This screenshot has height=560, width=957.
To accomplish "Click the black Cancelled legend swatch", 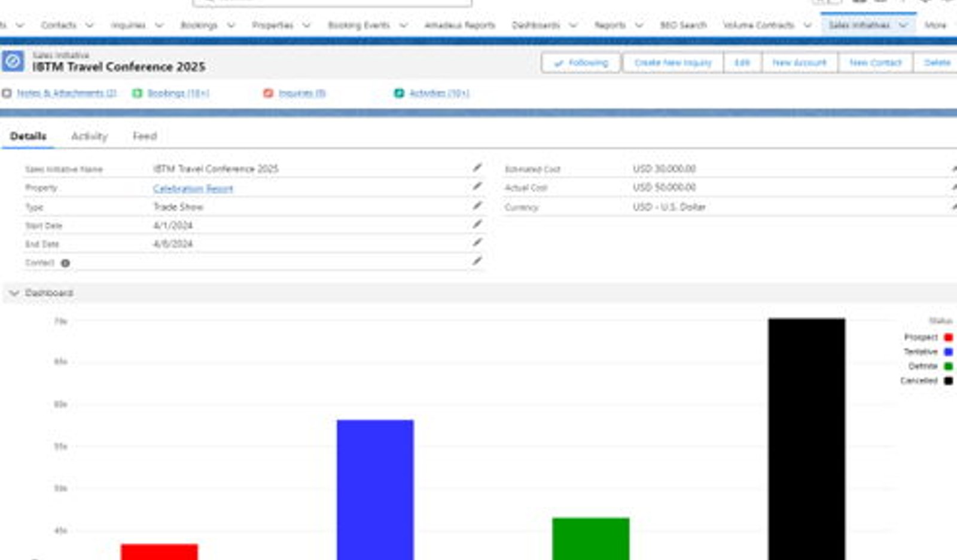I will click(x=948, y=381).
